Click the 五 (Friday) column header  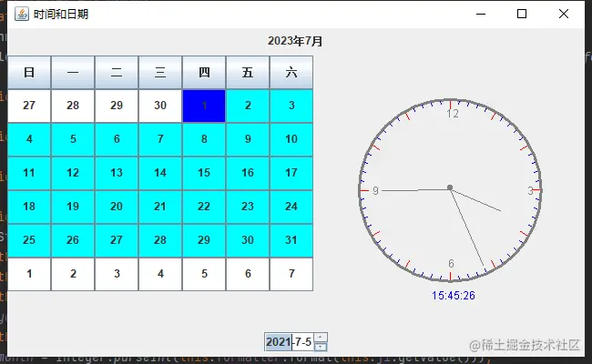pyautogui.click(x=248, y=73)
